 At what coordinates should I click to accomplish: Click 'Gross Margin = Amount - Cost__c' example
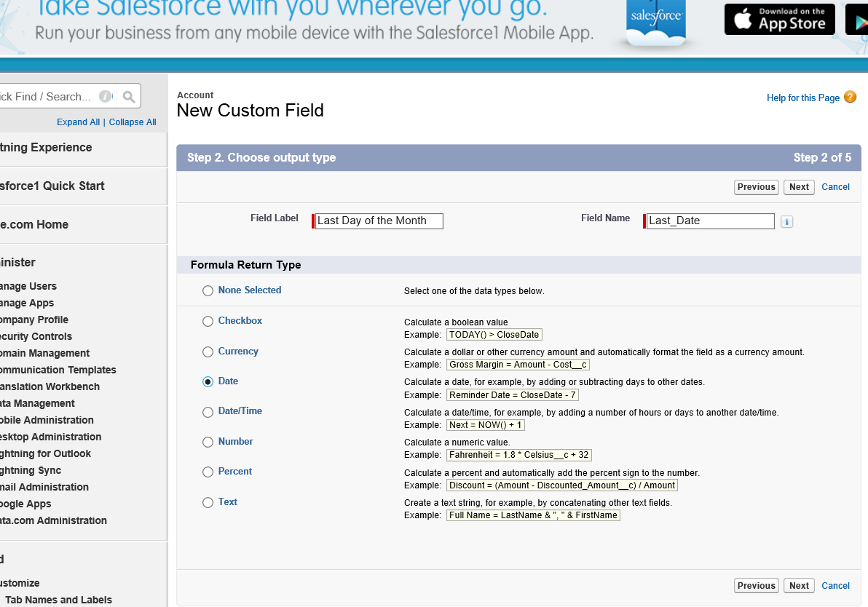click(x=518, y=365)
